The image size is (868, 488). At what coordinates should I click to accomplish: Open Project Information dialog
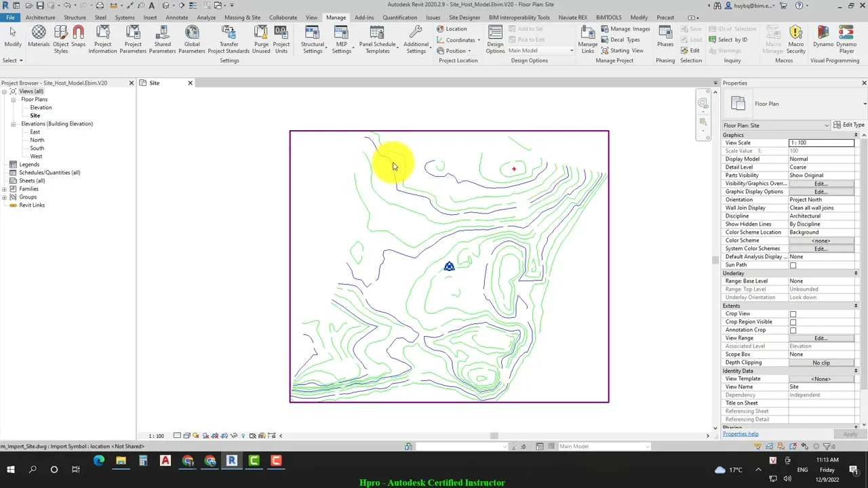tap(102, 39)
